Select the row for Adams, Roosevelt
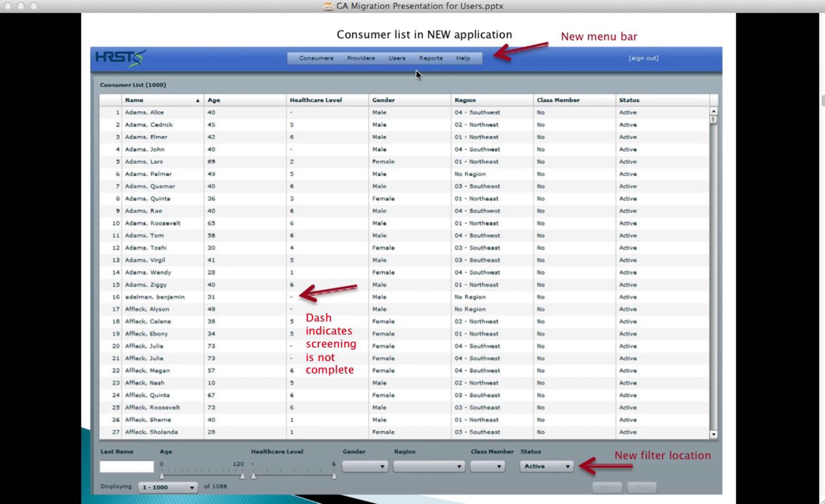 [x=153, y=223]
